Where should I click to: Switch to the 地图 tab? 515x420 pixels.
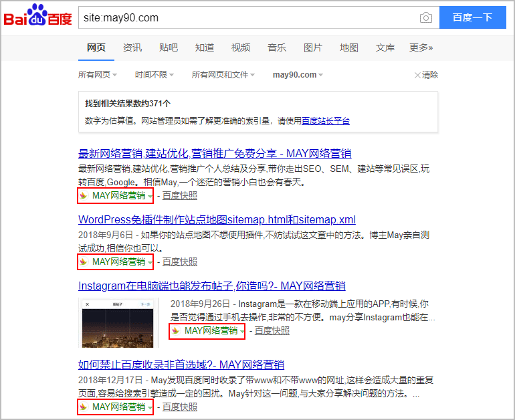click(x=349, y=48)
